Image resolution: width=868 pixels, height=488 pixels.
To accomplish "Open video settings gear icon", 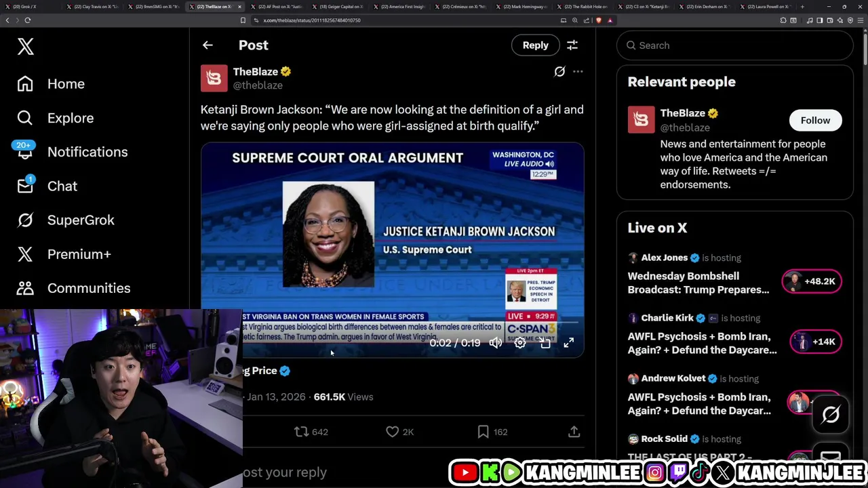I will [x=520, y=343].
